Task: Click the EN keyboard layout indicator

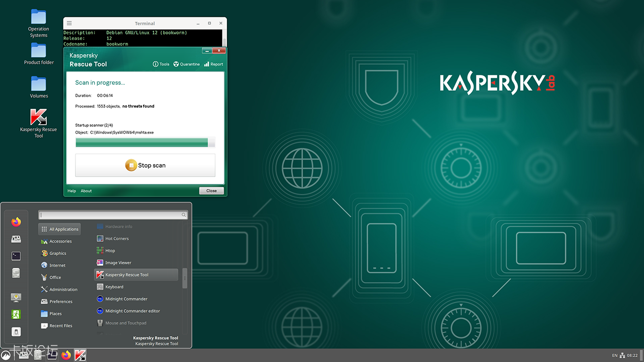Action: click(614, 356)
